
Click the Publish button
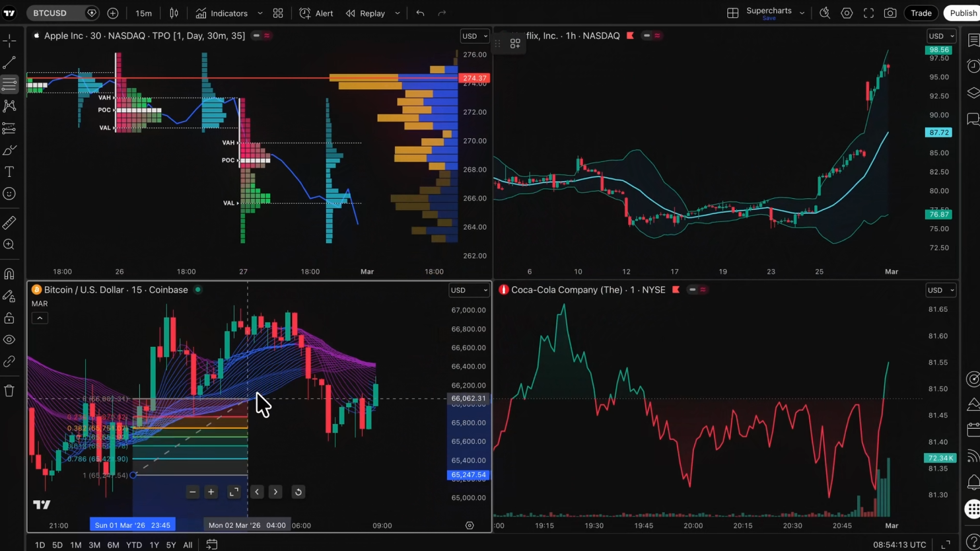click(x=963, y=13)
